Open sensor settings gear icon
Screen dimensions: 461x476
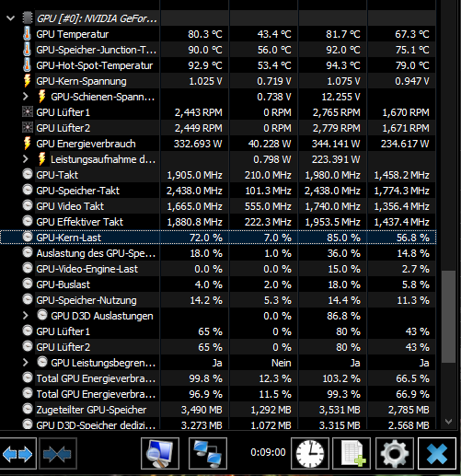tap(394, 453)
